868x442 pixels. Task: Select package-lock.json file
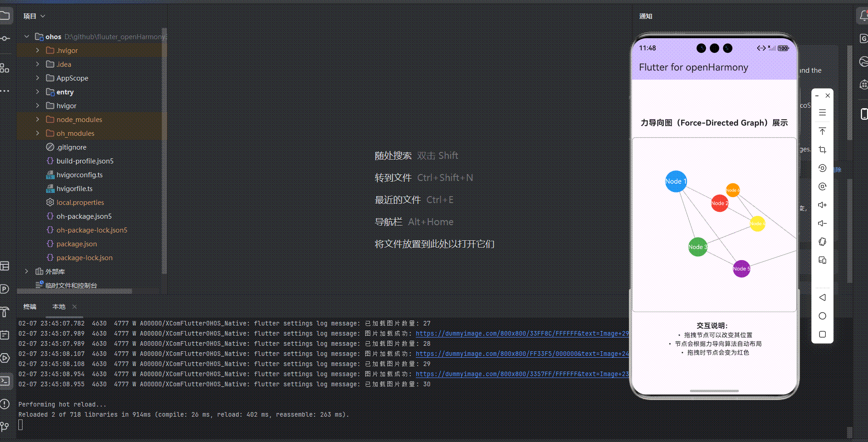(x=84, y=257)
